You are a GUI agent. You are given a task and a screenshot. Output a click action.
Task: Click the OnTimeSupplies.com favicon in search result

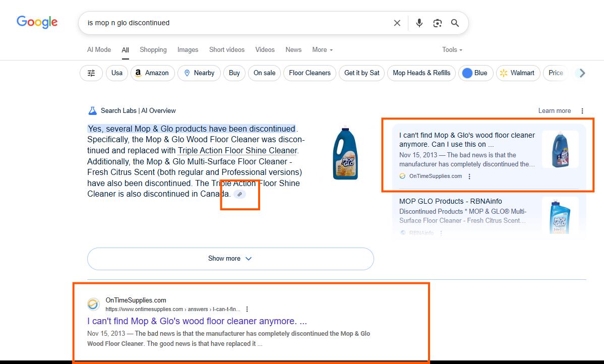(93, 305)
